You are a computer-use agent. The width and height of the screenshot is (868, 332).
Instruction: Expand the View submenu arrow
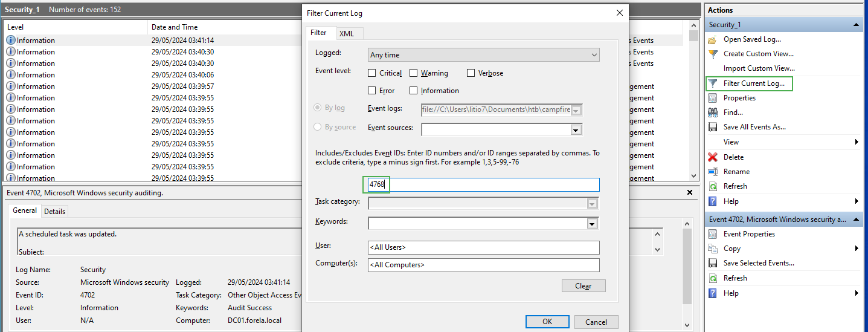857,142
